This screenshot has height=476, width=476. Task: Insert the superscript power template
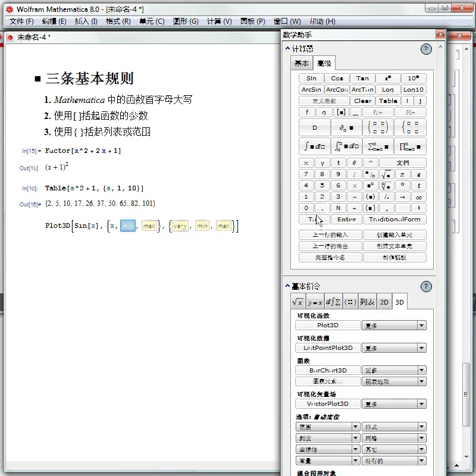tap(370, 186)
